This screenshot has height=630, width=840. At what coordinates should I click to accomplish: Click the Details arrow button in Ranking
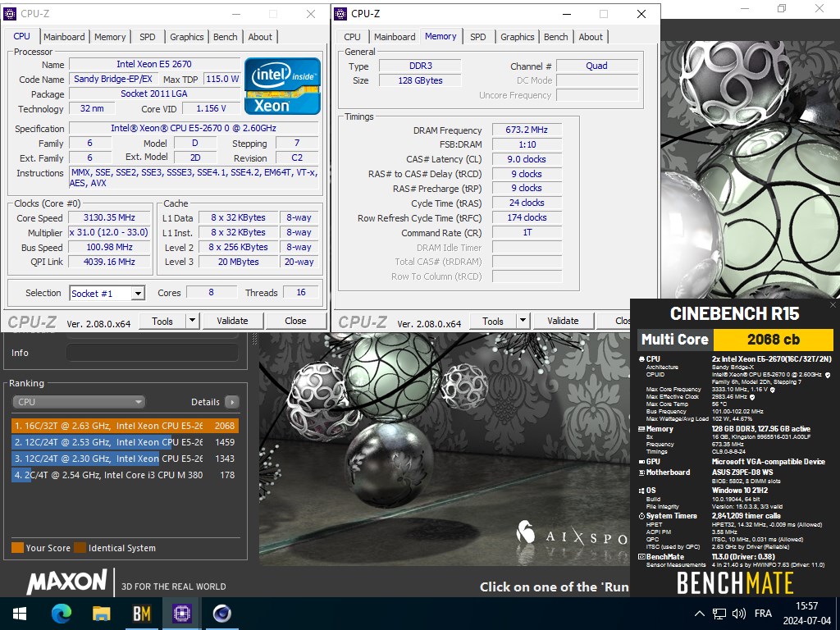click(232, 402)
